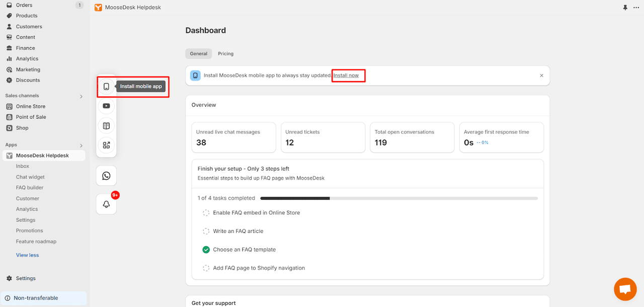Open notifications bell with 9+ badge
The width and height of the screenshot is (644, 307).
click(x=106, y=204)
